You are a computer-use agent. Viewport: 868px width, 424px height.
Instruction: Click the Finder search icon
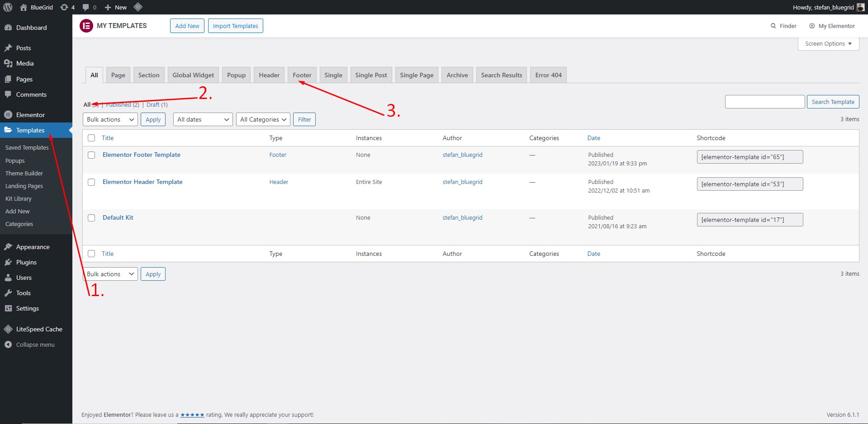[x=773, y=26]
